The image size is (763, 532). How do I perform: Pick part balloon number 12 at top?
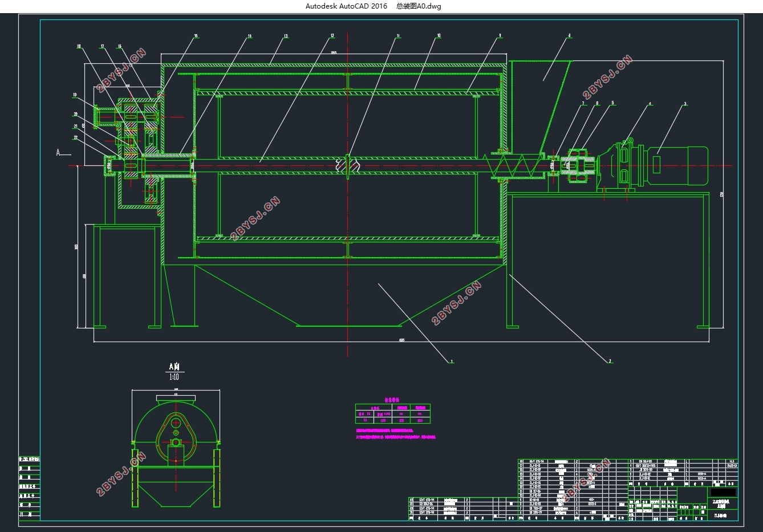tap(332, 36)
